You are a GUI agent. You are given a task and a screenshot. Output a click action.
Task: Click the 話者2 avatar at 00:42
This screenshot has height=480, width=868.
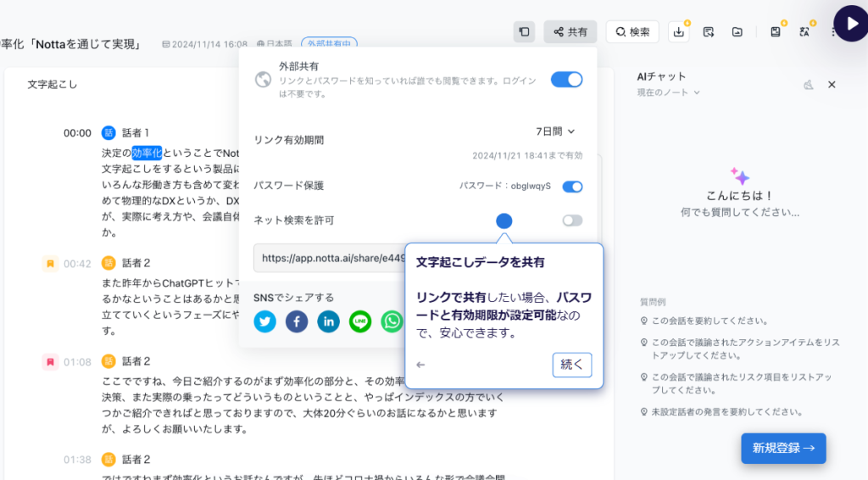[108, 263]
